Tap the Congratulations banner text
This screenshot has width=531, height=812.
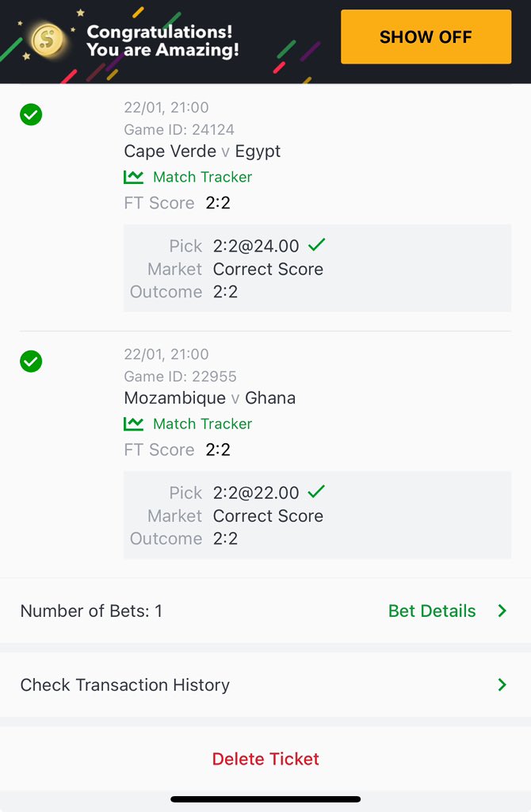click(x=162, y=40)
